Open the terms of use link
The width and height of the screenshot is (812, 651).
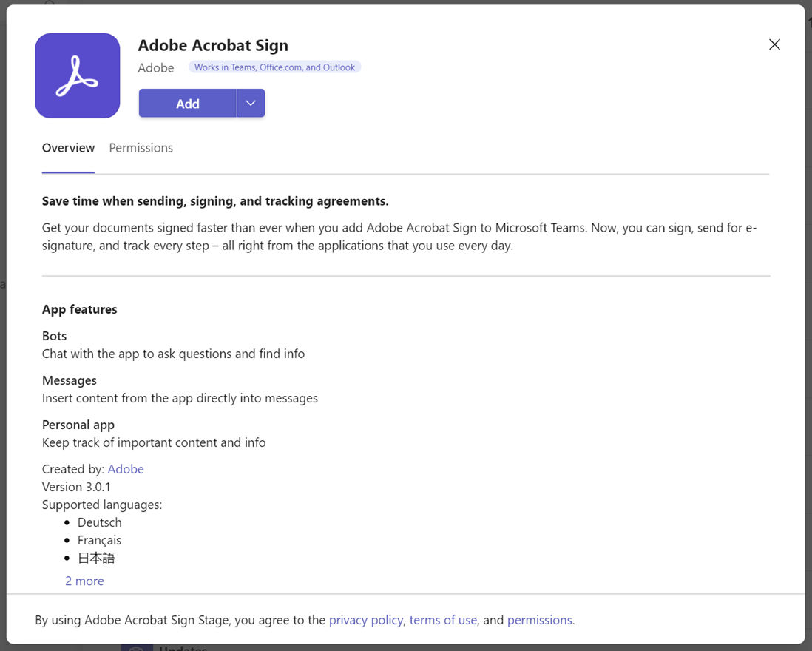443,620
